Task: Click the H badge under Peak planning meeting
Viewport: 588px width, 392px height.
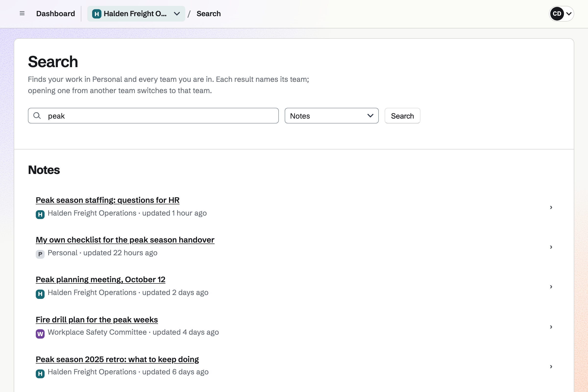Action: click(40, 294)
